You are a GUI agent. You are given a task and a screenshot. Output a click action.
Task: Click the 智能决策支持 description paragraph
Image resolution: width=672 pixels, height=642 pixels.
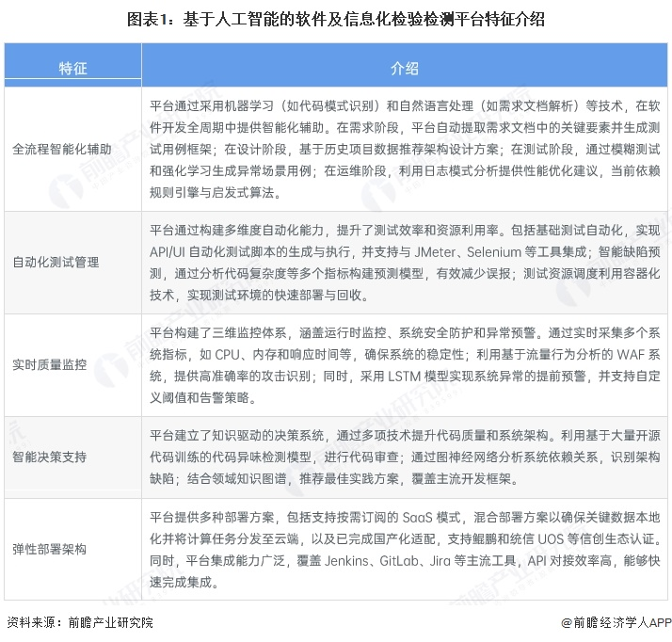[x=405, y=456]
